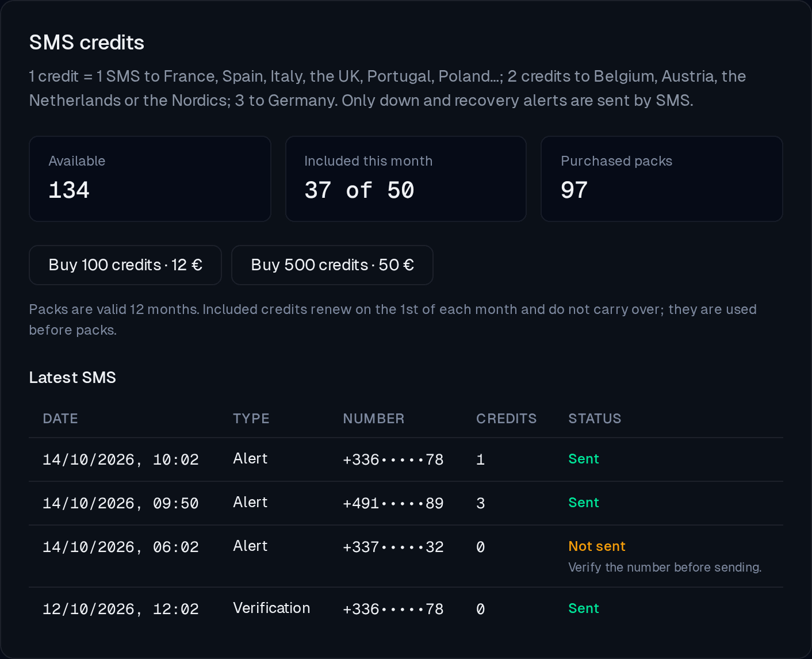Image resolution: width=812 pixels, height=659 pixels.
Task: Click the Available label
Action: (x=77, y=161)
